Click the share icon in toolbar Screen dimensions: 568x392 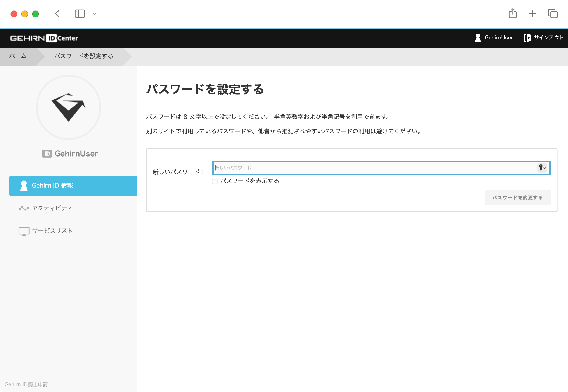(513, 13)
